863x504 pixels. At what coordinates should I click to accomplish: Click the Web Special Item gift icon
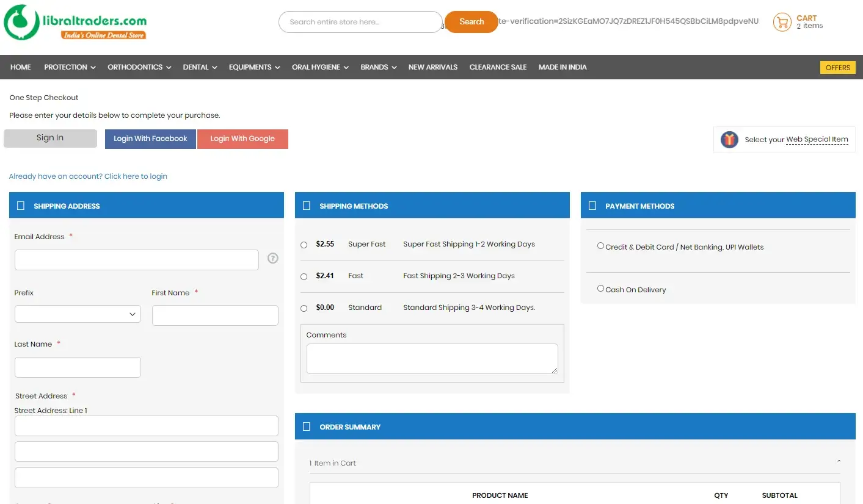(x=729, y=139)
